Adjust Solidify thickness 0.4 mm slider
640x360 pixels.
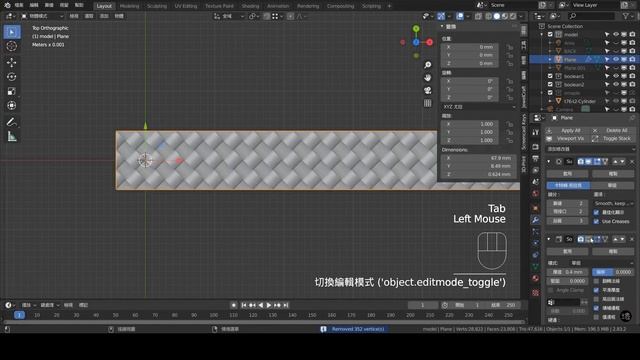[x=567, y=272]
